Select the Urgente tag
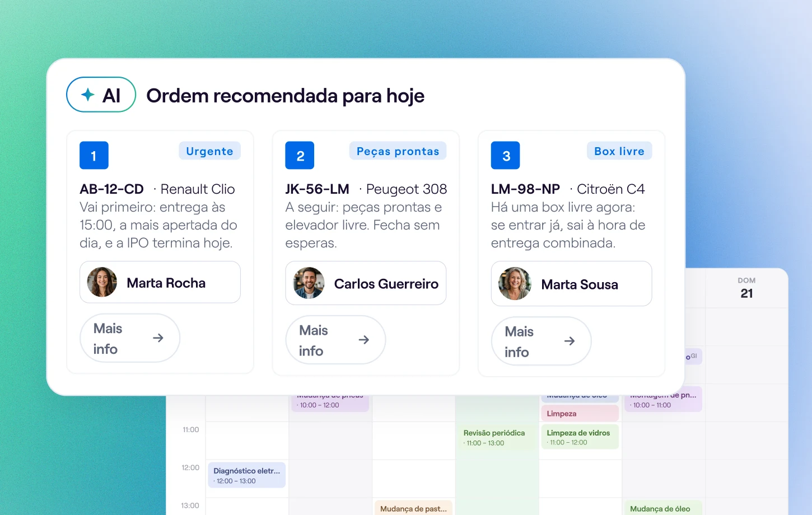Viewport: 812px width, 515px height. [209, 151]
